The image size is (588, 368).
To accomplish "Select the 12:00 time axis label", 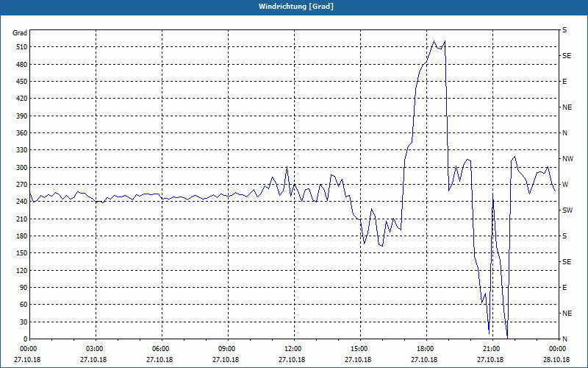I will point(294,349).
